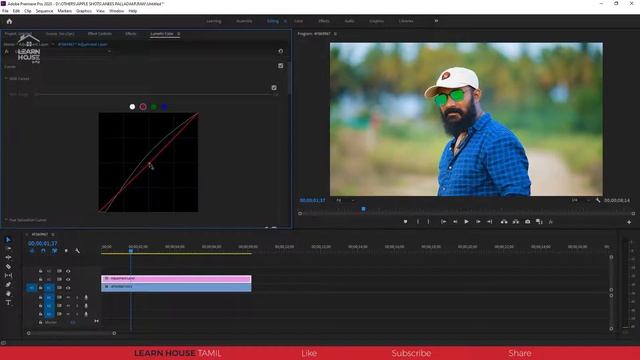Switch to Learning workspace
640x360 pixels.
(x=213, y=21)
